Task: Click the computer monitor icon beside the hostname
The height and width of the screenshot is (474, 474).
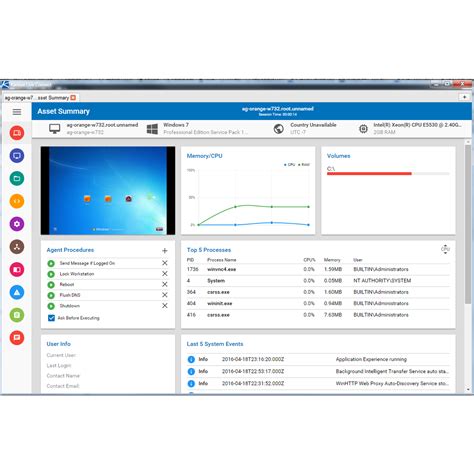Action: (55, 129)
